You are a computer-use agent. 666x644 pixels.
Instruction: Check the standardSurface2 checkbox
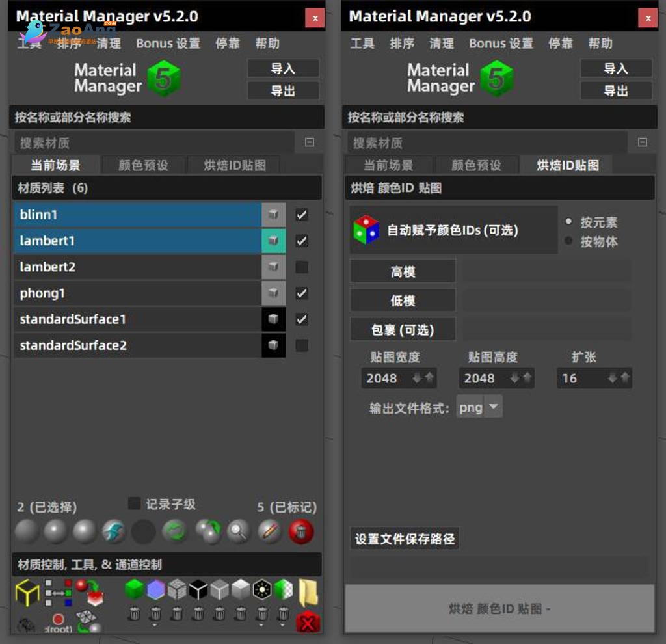[x=302, y=345]
